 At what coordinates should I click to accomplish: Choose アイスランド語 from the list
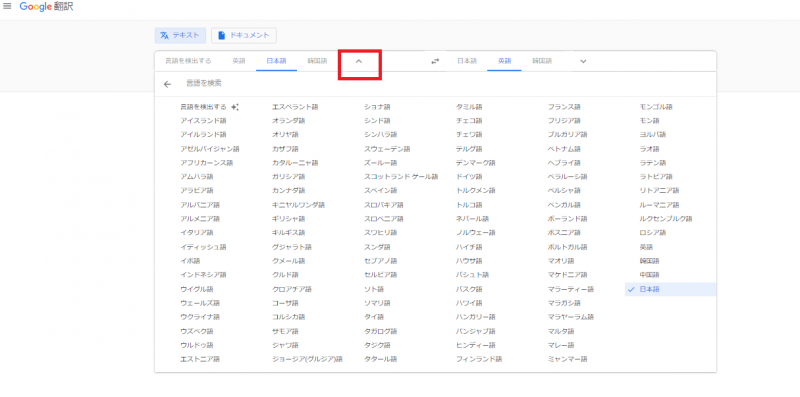click(x=203, y=121)
